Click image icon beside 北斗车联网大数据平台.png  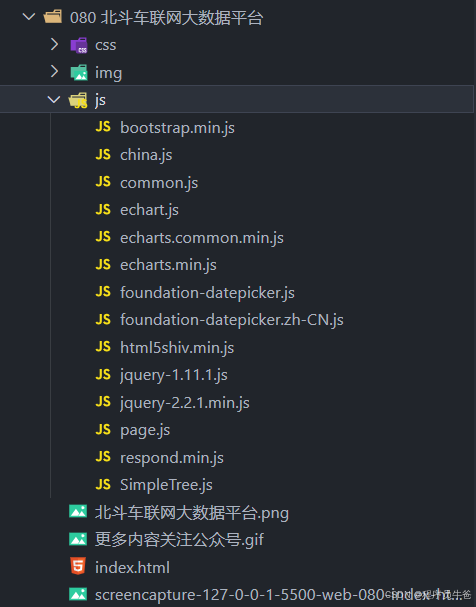point(78,511)
